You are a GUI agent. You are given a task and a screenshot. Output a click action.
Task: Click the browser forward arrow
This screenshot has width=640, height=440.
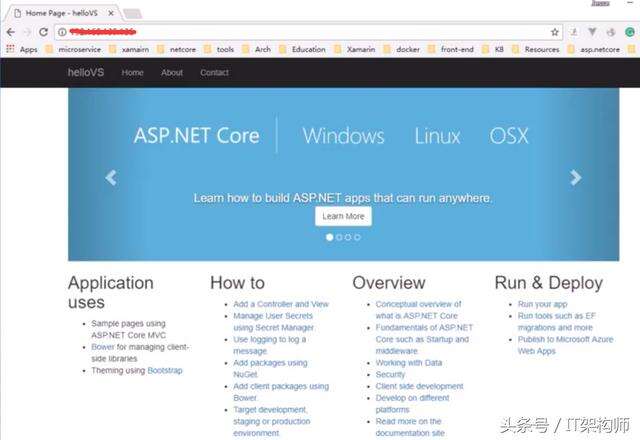pyautogui.click(x=26, y=32)
